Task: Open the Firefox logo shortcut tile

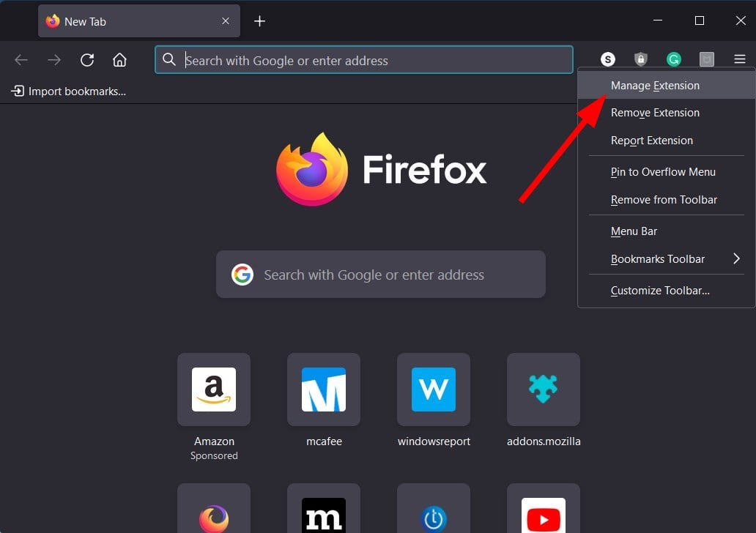Action: pos(214,508)
